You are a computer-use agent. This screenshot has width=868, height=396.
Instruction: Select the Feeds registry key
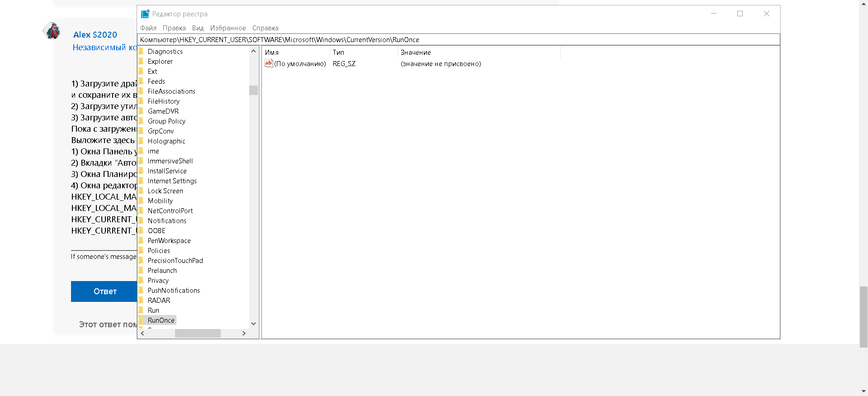click(156, 81)
